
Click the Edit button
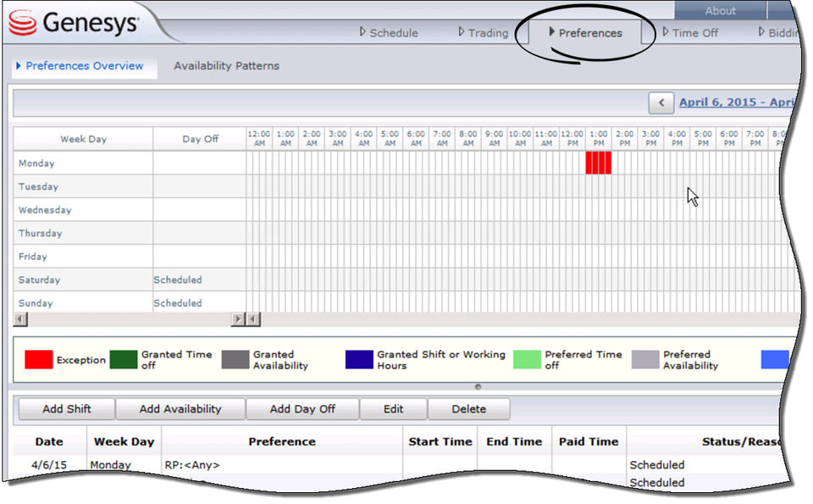click(393, 408)
